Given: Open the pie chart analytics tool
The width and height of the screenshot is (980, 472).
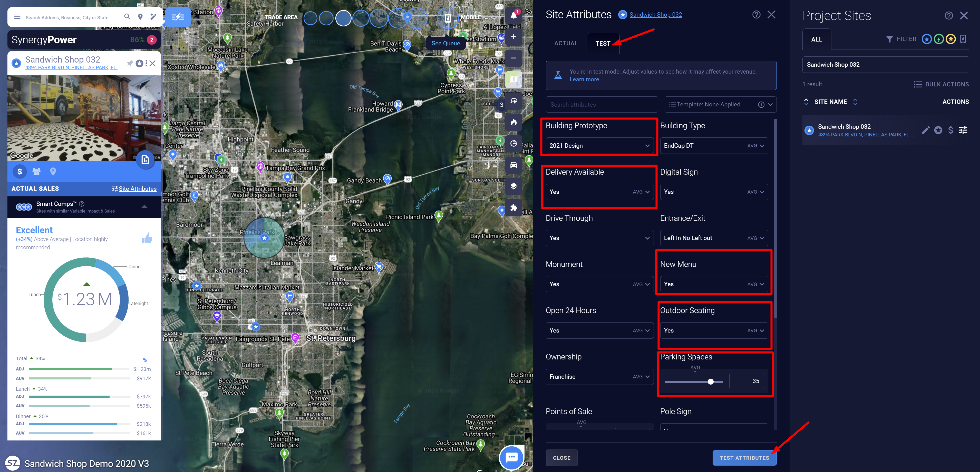Looking at the screenshot, I should (x=513, y=144).
